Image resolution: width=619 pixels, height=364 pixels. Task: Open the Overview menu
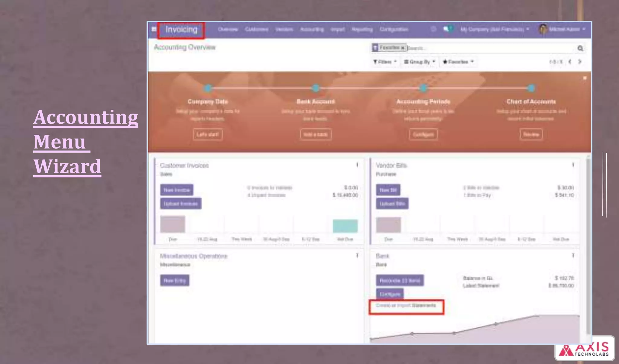coord(228,29)
